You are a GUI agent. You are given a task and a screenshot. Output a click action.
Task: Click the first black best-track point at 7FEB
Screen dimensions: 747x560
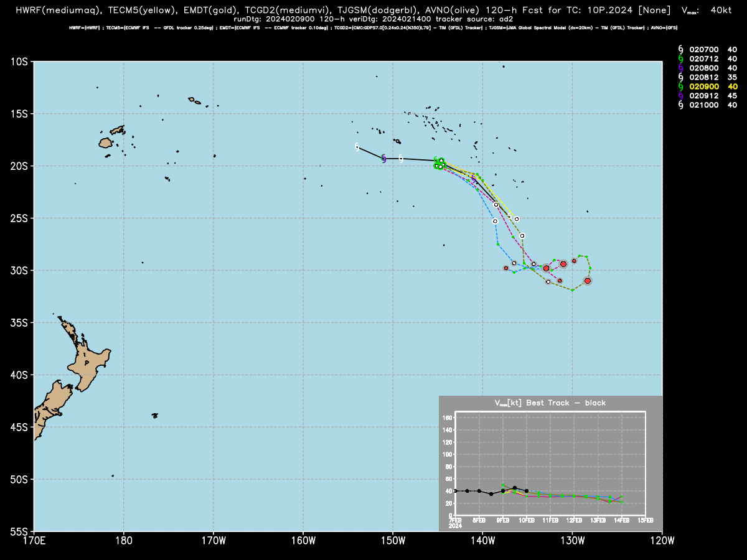point(456,491)
